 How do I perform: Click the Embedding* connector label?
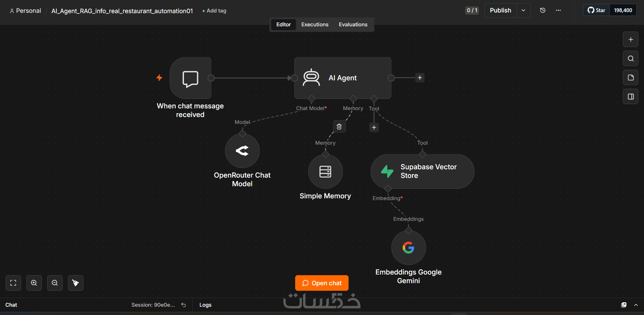coord(388,198)
